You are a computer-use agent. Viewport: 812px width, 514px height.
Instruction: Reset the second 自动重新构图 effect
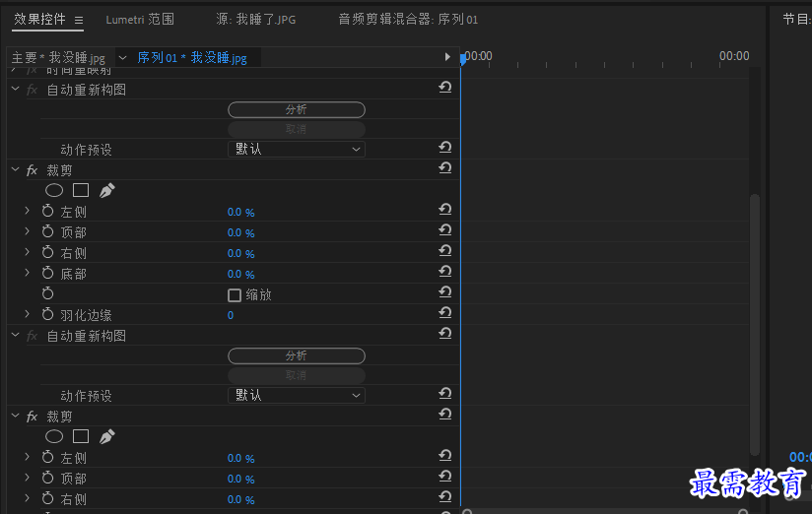point(444,334)
